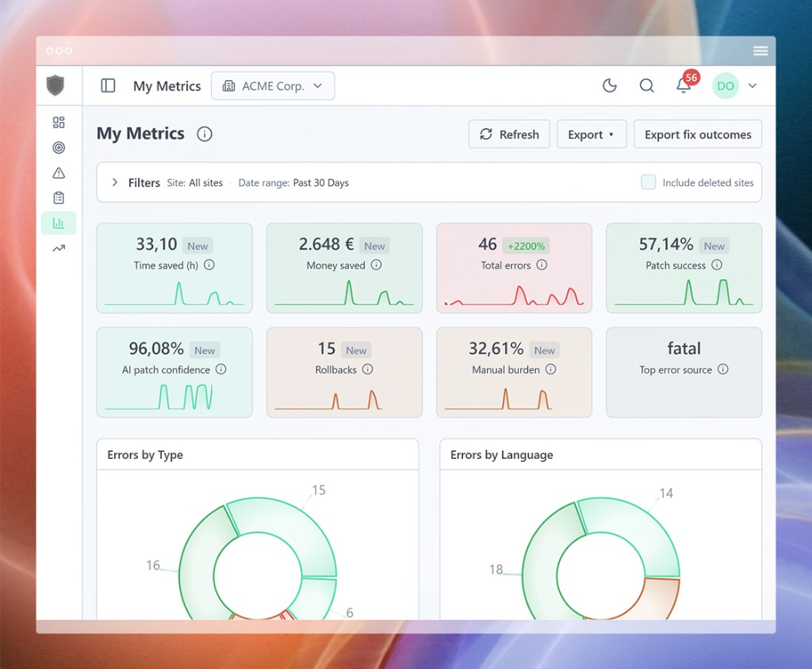The image size is (812, 669).
Task: Click info icon beside Total errors
Action: click(542, 265)
